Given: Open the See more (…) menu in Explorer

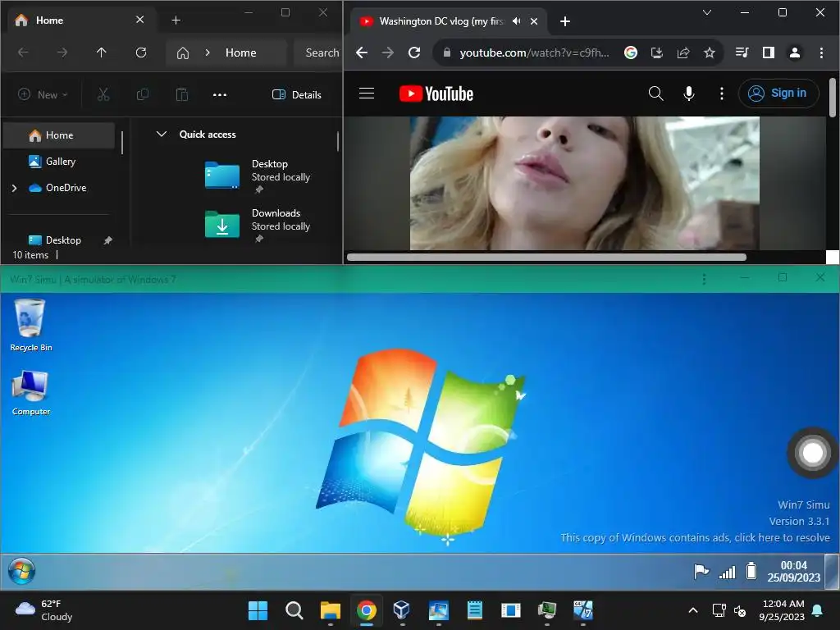Looking at the screenshot, I should (x=220, y=95).
